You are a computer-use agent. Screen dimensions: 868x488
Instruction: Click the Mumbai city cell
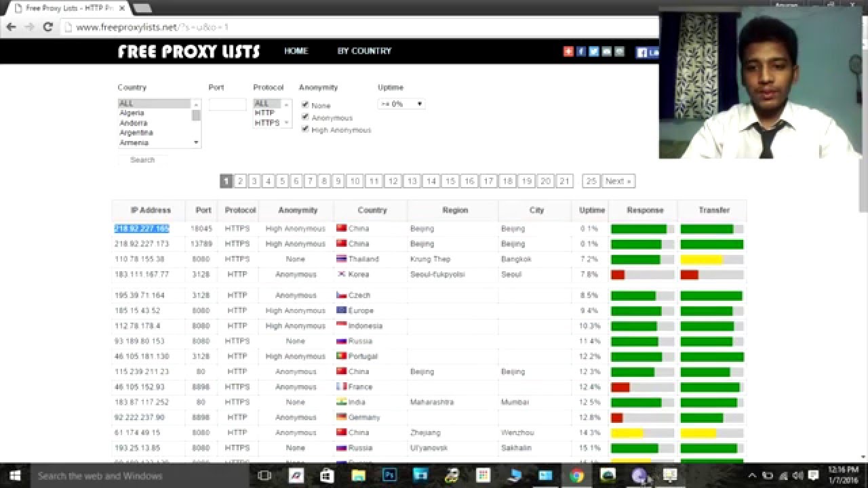pyautogui.click(x=515, y=402)
